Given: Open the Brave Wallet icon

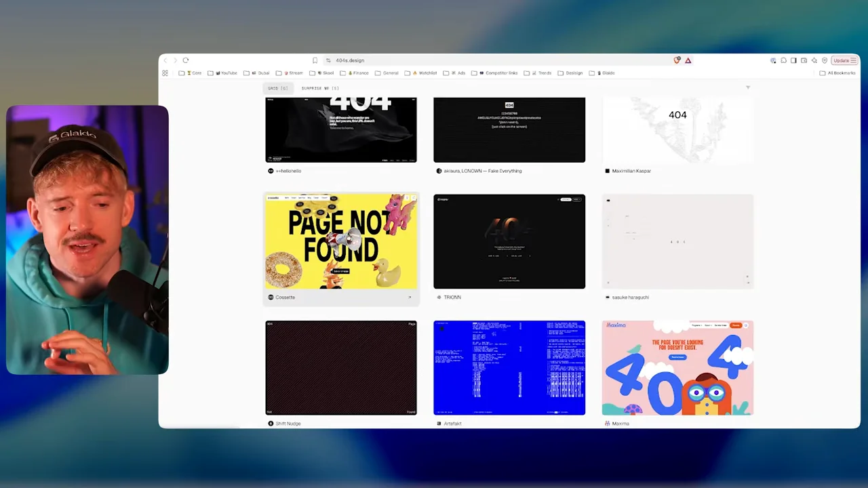Looking at the screenshot, I should coord(804,60).
